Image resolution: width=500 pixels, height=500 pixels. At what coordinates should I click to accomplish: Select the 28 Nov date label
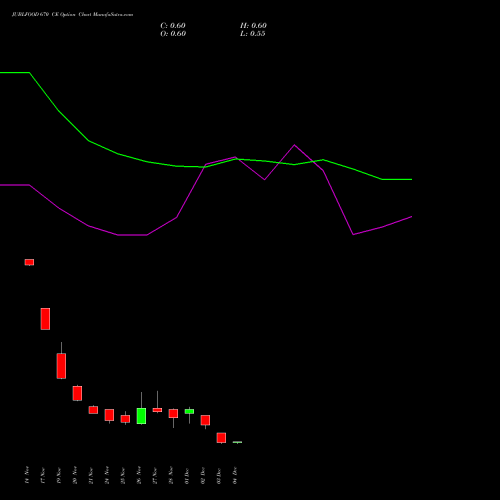(171, 475)
